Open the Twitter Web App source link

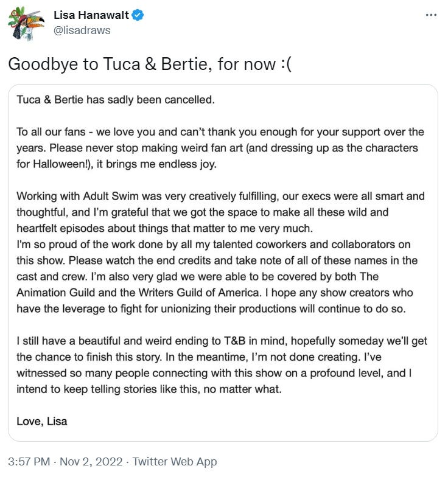point(175,461)
